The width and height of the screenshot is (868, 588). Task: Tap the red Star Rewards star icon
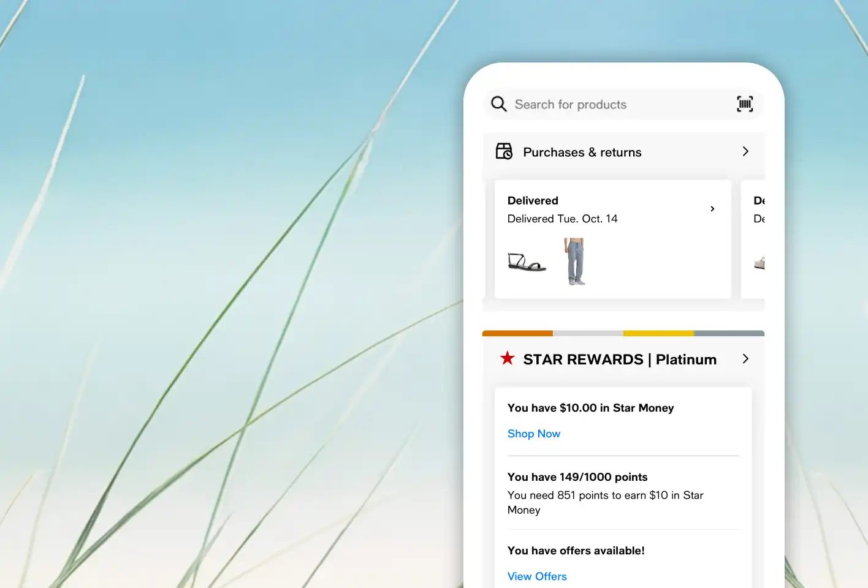(x=507, y=358)
